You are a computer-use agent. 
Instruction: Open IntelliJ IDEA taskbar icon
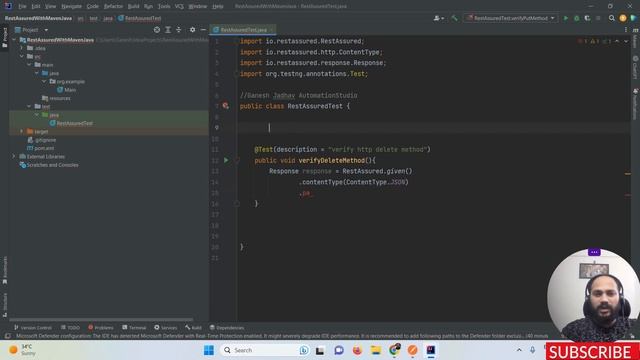[431, 350]
